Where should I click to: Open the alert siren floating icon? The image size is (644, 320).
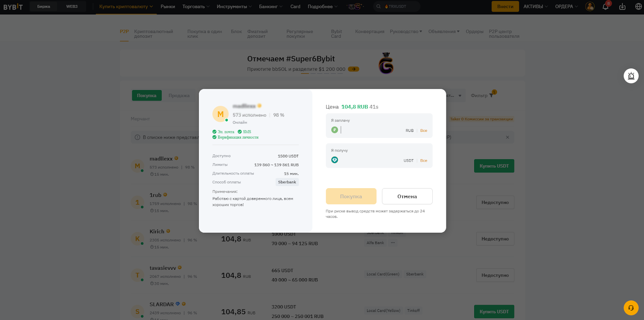tap(631, 76)
